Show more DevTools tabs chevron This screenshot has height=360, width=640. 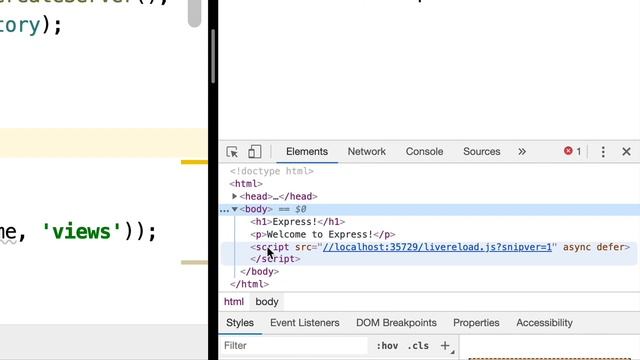pyautogui.click(x=522, y=152)
